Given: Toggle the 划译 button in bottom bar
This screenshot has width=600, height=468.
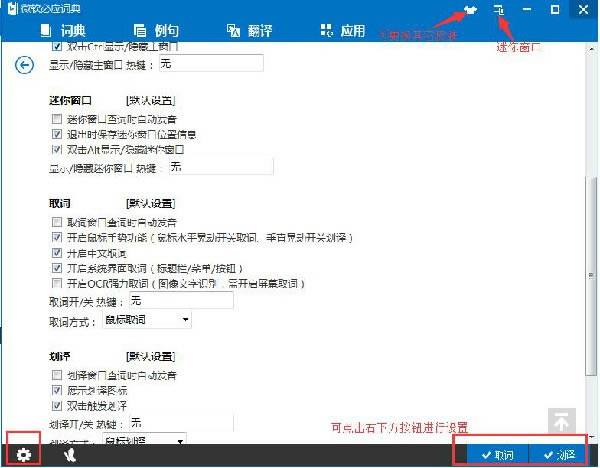Looking at the screenshot, I should (x=558, y=455).
